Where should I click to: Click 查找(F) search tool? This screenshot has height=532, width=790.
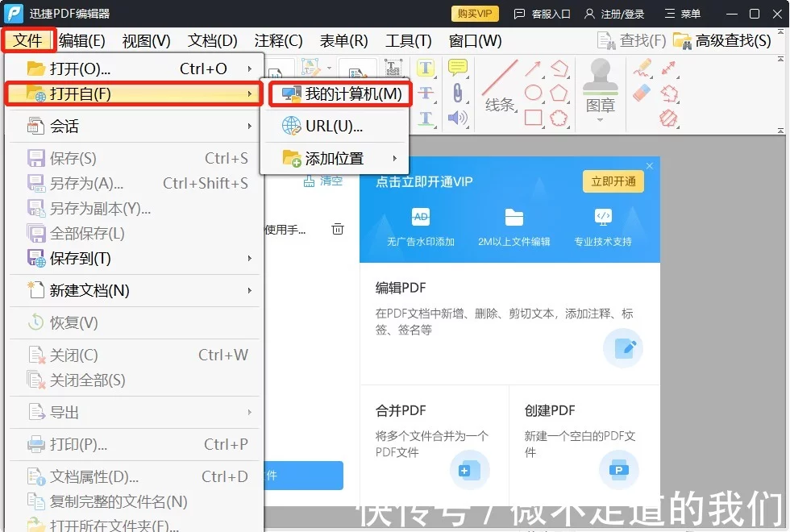(631, 40)
